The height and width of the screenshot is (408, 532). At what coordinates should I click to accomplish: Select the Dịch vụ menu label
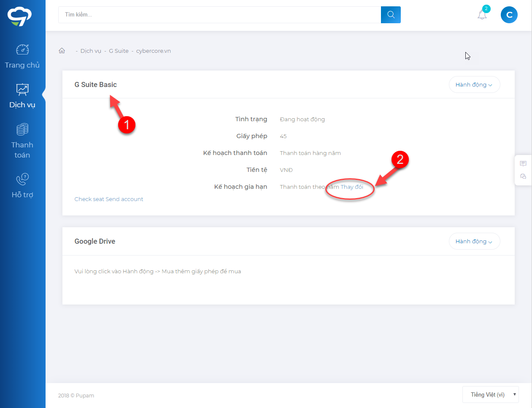pyautogui.click(x=22, y=105)
